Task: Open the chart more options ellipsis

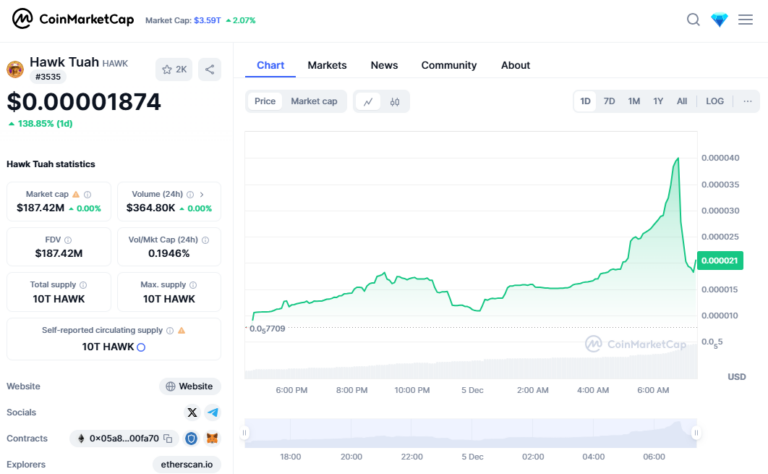Action: (x=747, y=101)
